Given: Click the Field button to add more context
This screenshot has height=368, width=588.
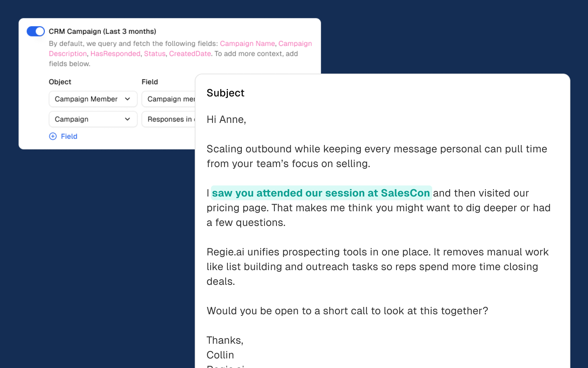Looking at the screenshot, I should tap(68, 136).
